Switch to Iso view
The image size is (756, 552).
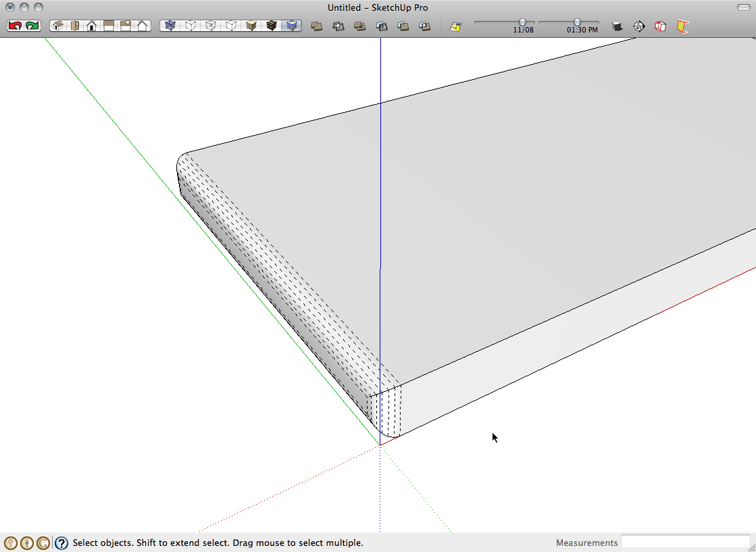[58, 26]
